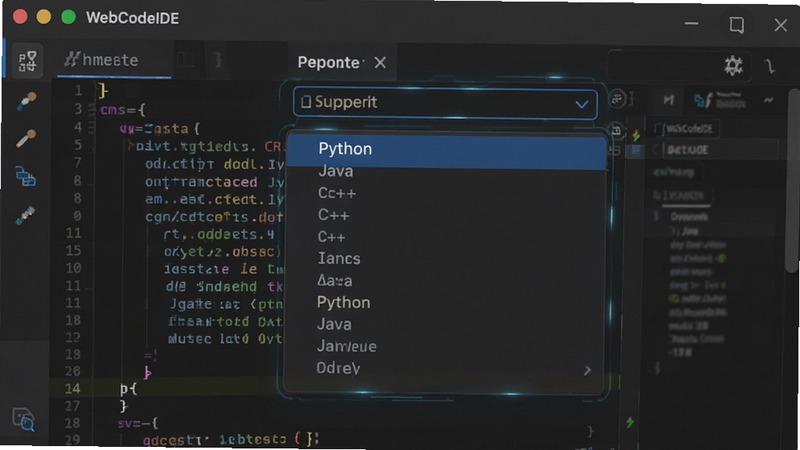
Task: Click line number 14 in the gutter
Action: coord(72,389)
